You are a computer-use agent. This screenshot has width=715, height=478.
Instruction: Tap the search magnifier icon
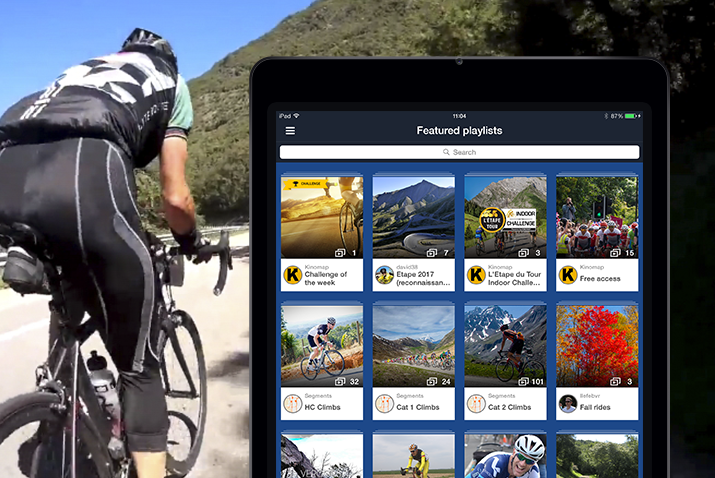446,152
